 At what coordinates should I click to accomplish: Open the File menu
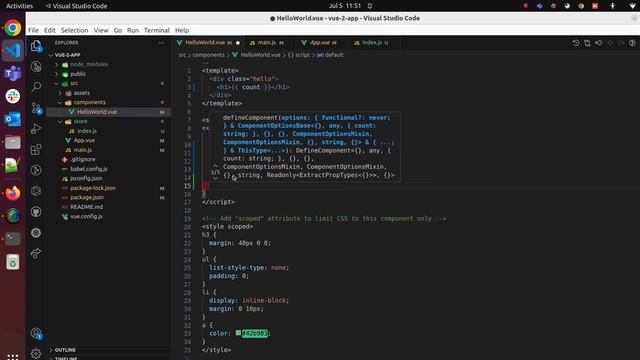(x=33, y=30)
